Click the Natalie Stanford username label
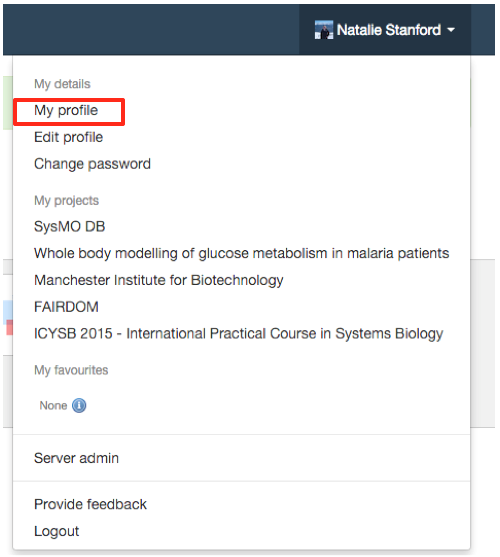 click(389, 30)
